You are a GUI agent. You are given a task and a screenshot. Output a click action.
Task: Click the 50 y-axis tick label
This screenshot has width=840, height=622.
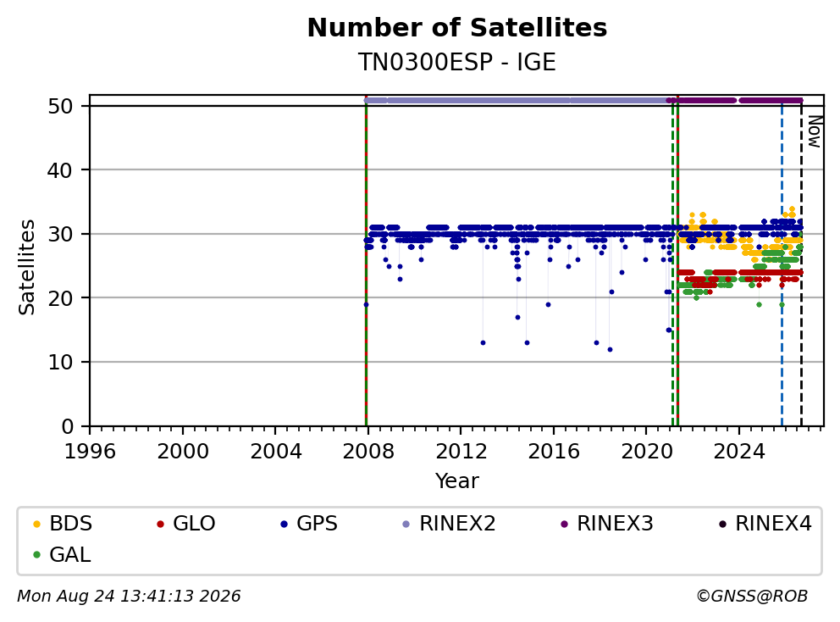(60, 106)
